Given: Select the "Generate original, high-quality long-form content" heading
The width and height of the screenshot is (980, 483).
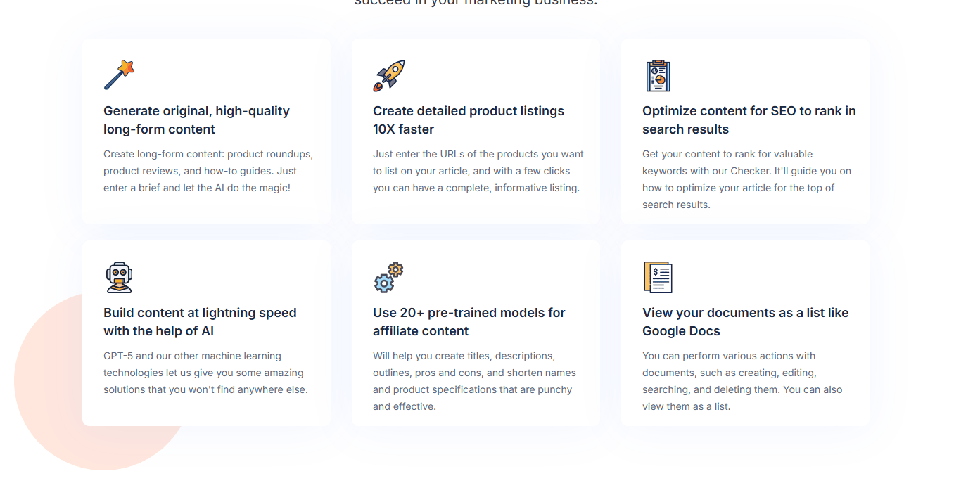Looking at the screenshot, I should point(196,120).
